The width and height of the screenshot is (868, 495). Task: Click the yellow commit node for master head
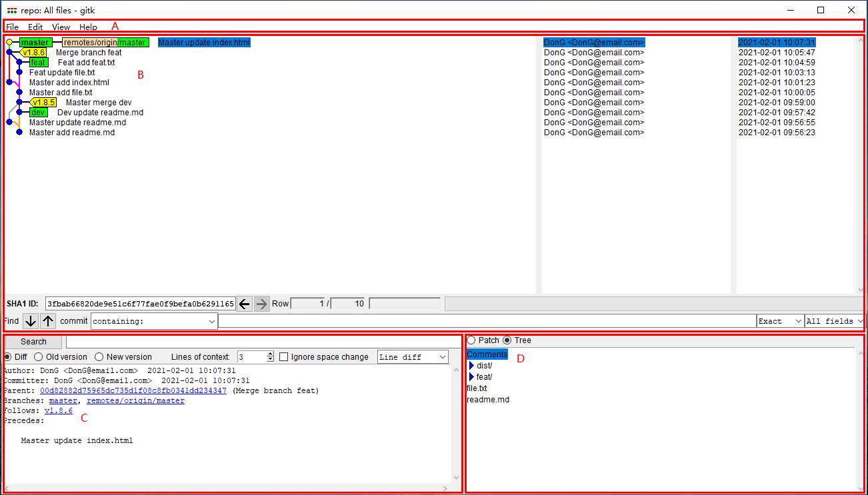pos(9,43)
